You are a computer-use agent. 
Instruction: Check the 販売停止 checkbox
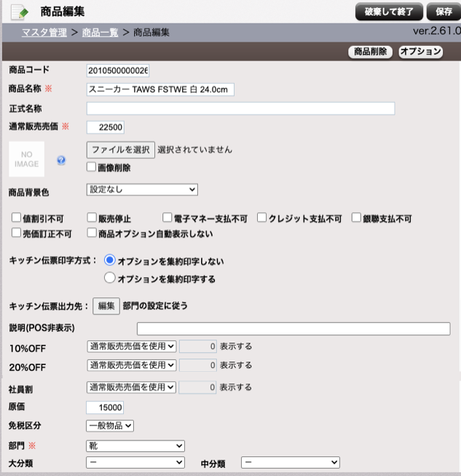[92, 218]
